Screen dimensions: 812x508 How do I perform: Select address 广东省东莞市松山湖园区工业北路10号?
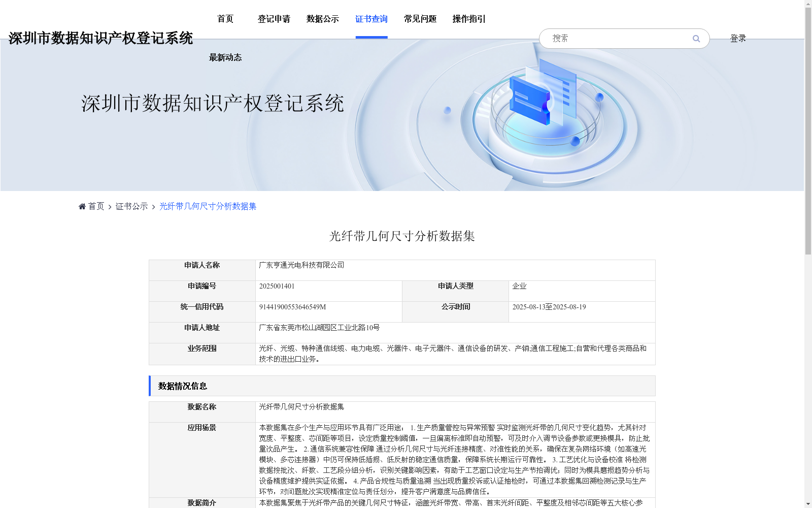pos(319,328)
